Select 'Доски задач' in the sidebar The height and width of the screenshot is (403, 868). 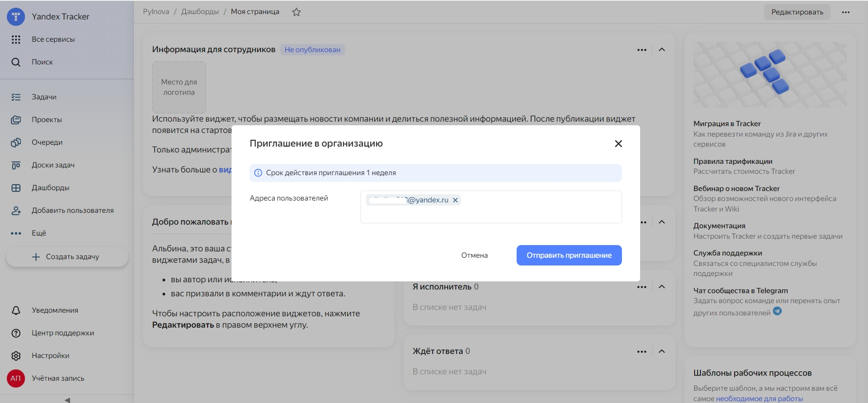[x=53, y=165]
